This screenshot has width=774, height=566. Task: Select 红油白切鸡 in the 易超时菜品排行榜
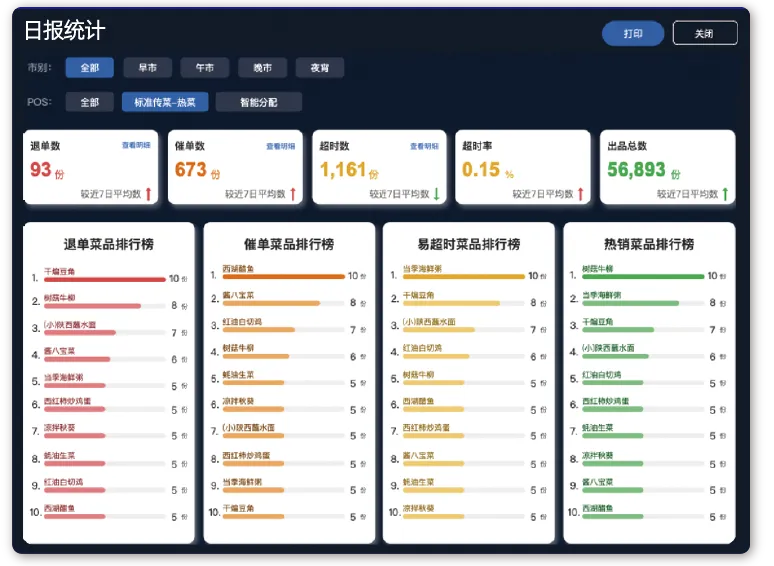(423, 348)
